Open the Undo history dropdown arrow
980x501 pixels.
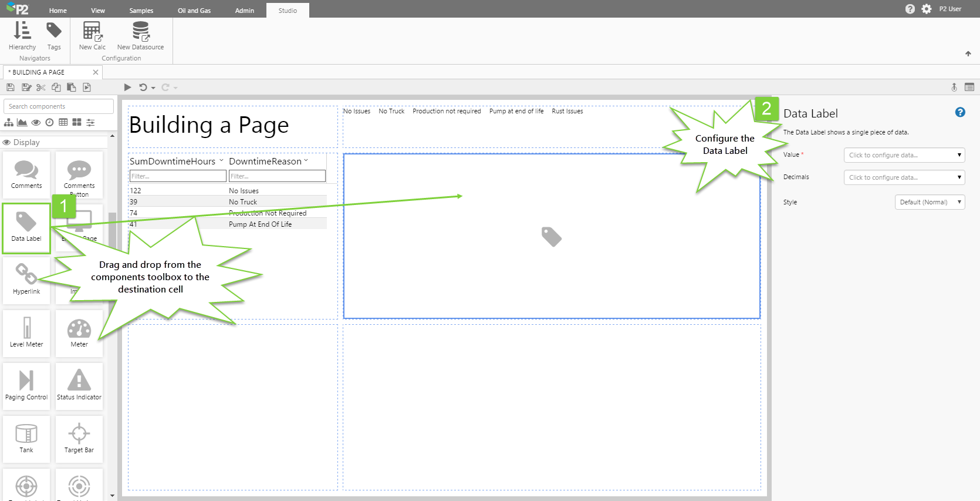[153, 88]
